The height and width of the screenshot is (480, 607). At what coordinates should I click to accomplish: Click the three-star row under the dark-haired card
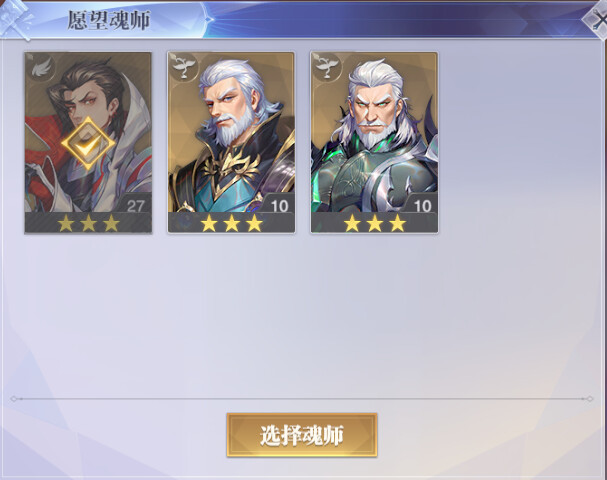[x=88, y=223]
